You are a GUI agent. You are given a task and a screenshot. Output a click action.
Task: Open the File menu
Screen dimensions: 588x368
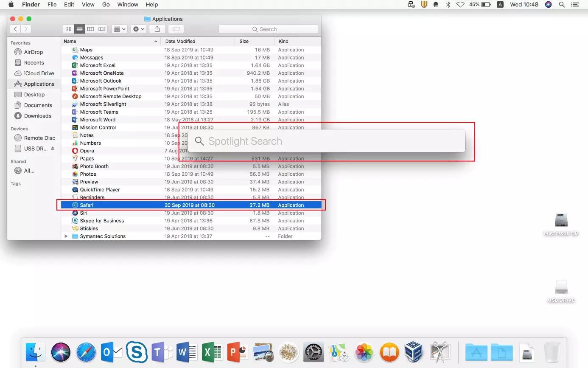point(52,5)
